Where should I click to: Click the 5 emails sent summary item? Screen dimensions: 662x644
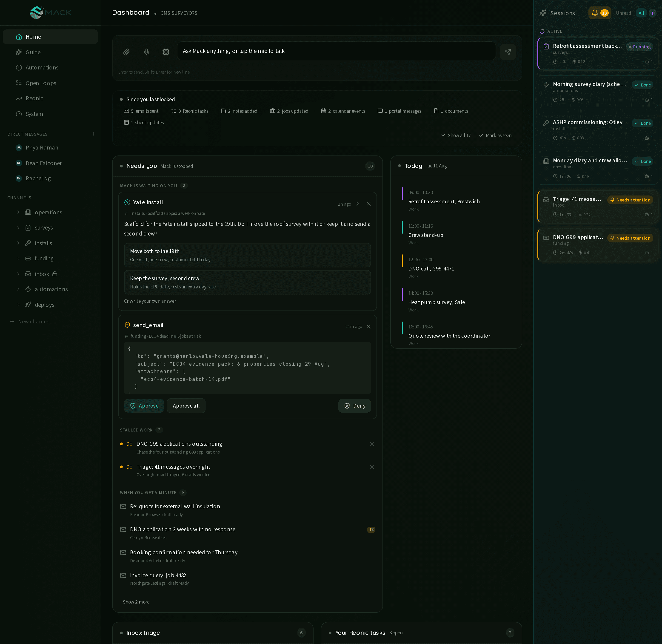pyautogui.click(x=141, y=111)
